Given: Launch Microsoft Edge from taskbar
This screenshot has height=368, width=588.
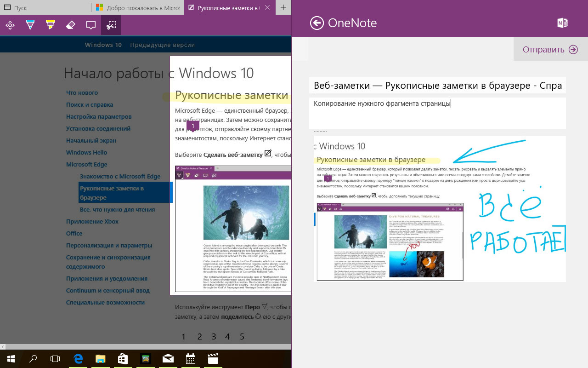Looking at the screenshot, I should coord(78,359).
